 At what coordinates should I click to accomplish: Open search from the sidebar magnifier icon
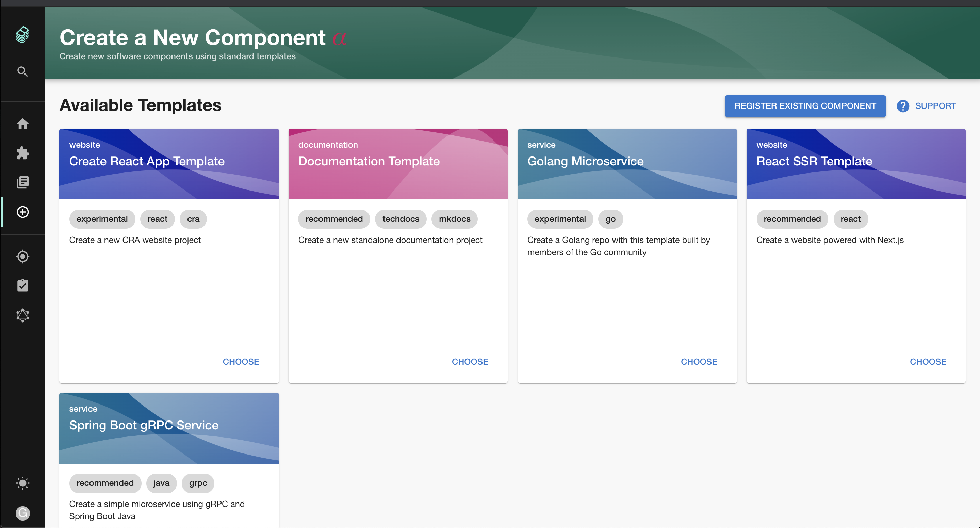[x=22, y=71]
